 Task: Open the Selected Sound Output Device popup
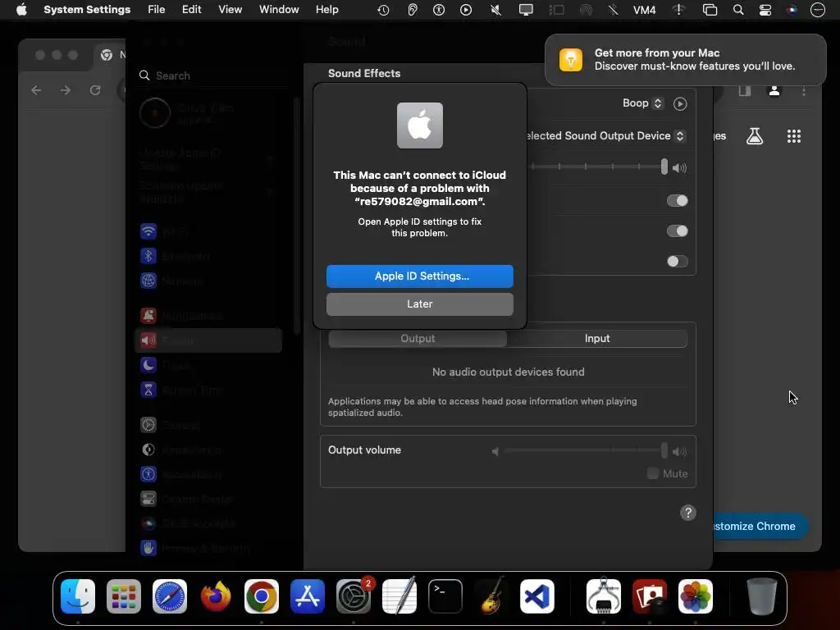(605, 136)
